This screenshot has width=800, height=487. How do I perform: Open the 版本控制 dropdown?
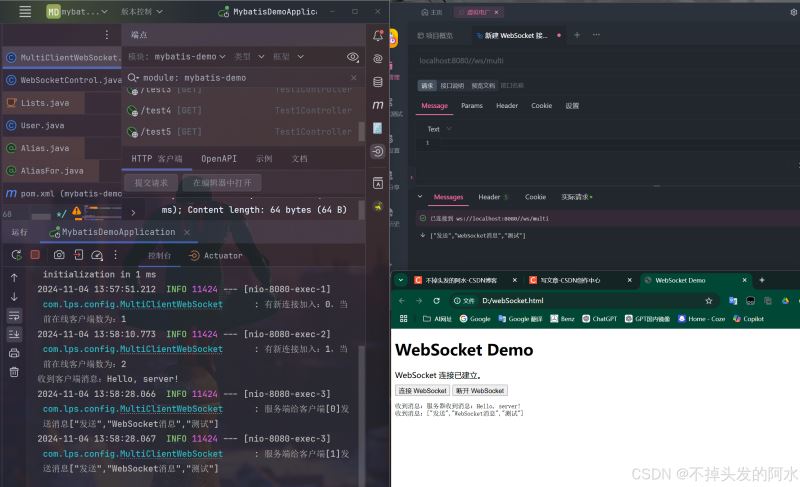tap(142, 11)
